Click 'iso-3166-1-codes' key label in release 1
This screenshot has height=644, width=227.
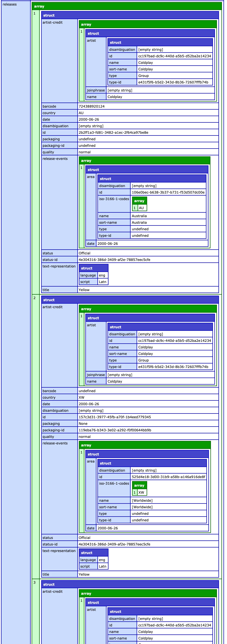[x=114, y=199]
